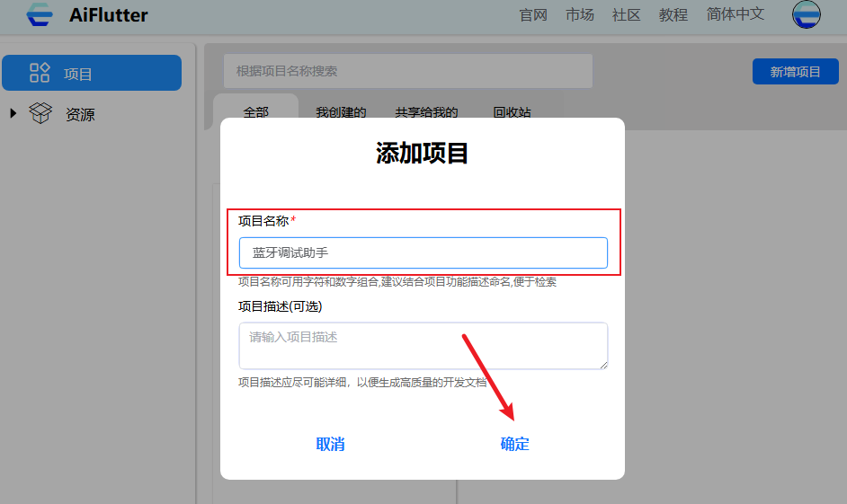The height and width of the screenshot is (504, 847).
Task: Open the user avatar menu
Action: [806, 14]
